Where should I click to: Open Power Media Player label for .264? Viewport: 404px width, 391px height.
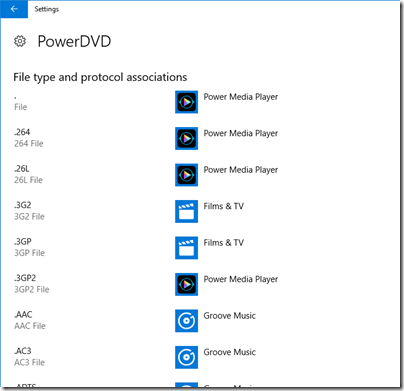pos(241,133)
